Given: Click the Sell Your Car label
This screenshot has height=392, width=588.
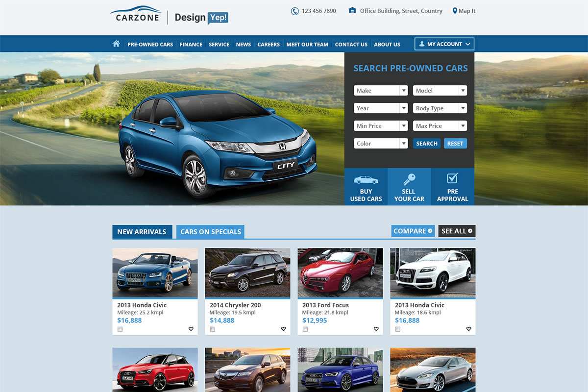Looking at the screenshot, I should click(409, 195).
